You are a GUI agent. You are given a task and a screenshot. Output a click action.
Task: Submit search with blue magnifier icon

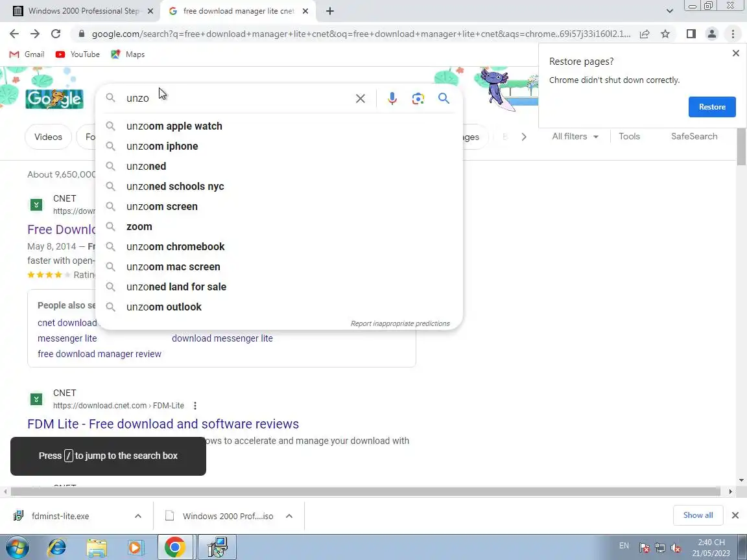point(444,98)
